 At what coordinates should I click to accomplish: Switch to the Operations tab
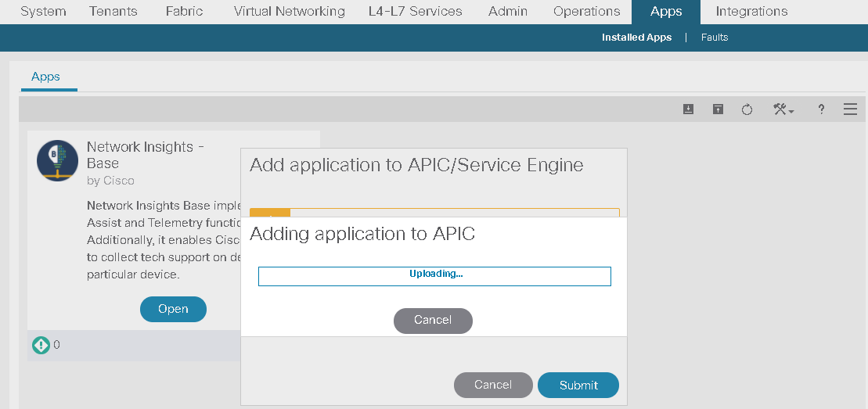point(587,12)
